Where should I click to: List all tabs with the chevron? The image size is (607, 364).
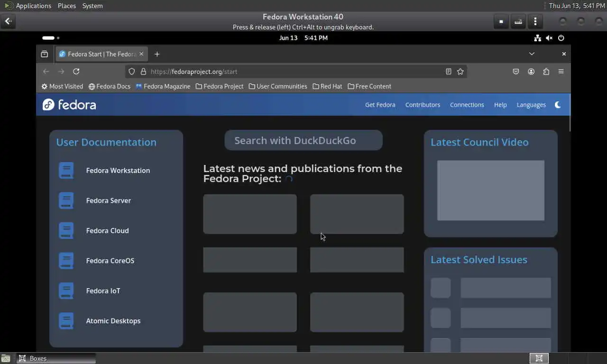532,54
